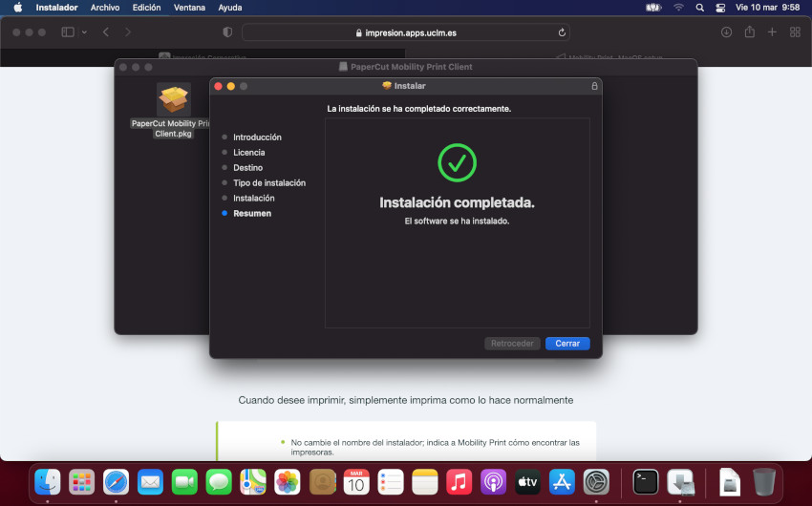This screenshot has width=812, height=506.
Task: Show Safari downloads
Action: [x=727, y=32]
